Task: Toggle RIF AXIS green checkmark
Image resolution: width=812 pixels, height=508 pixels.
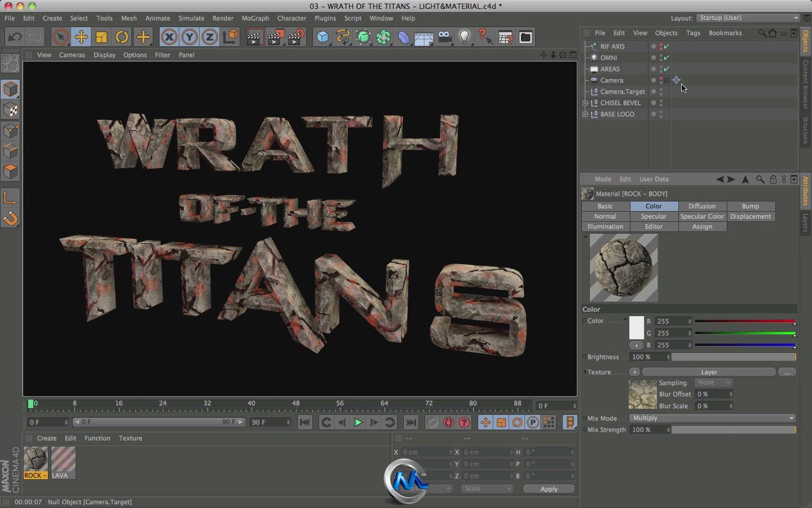Action: [667, 46]
